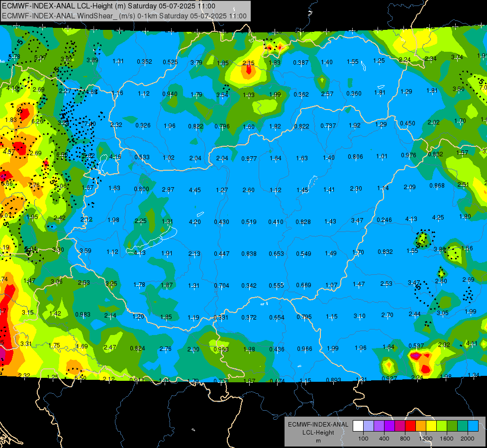Click the grid value 0.653
487x448 pixels.
276,254
